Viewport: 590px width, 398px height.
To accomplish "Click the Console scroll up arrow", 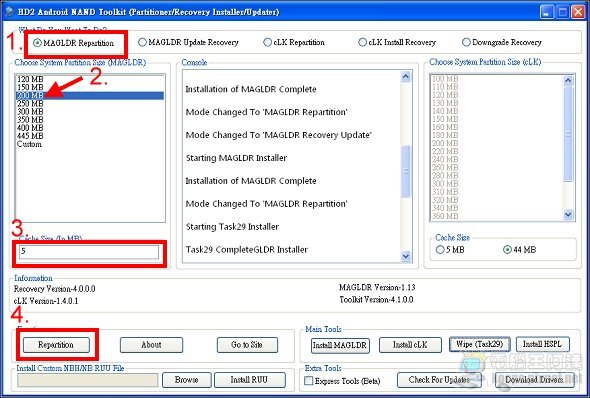I will (x=406, y=77).
